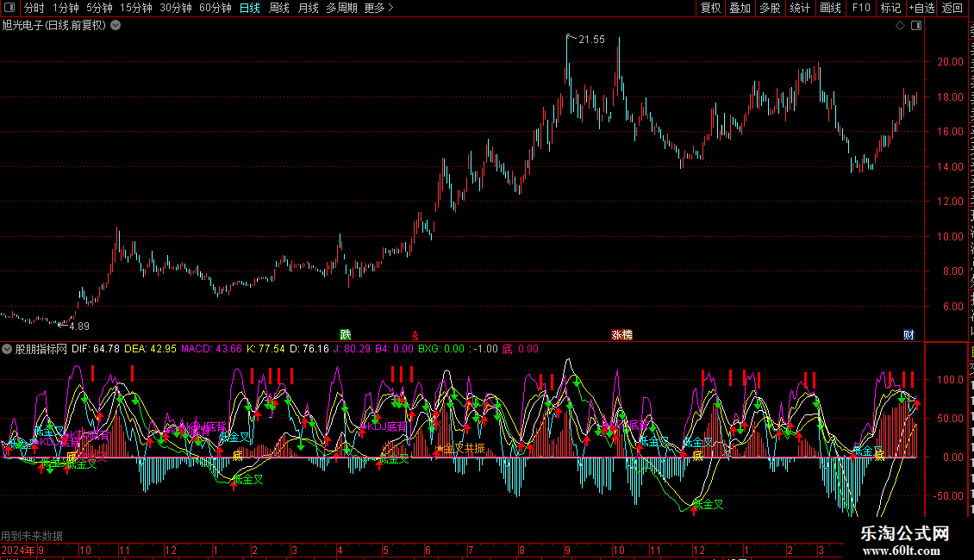This screenshot has height=560, width=974.
Task: Click the red S marker on the chart
Action: (x=415, y=336)
